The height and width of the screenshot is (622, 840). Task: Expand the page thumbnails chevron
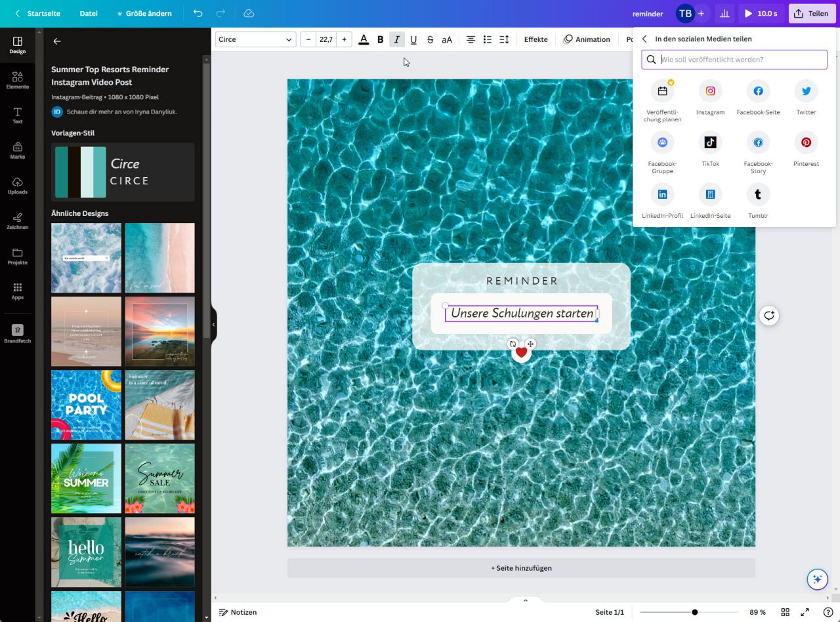click(x=525, y=600)
